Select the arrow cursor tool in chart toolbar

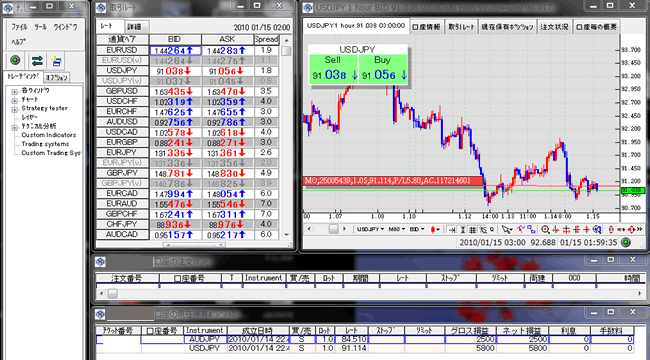pyautogui.click(x=507, y=229)
